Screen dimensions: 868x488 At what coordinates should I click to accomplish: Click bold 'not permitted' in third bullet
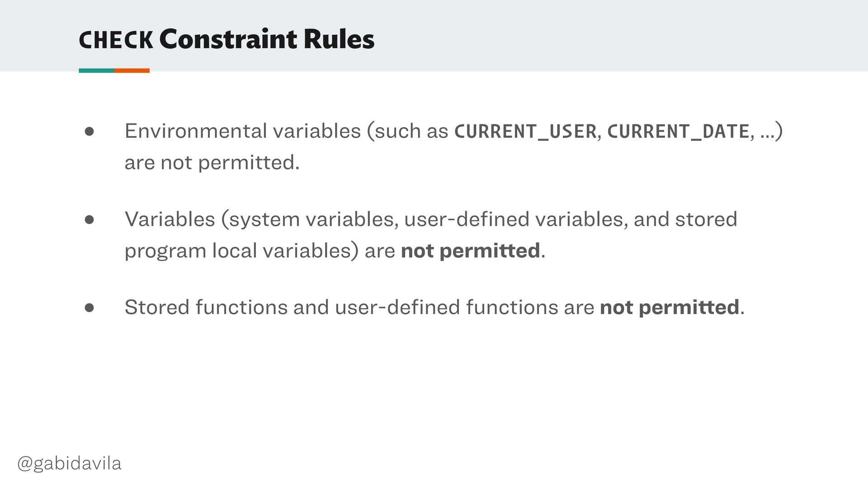[x=670, y=307]
